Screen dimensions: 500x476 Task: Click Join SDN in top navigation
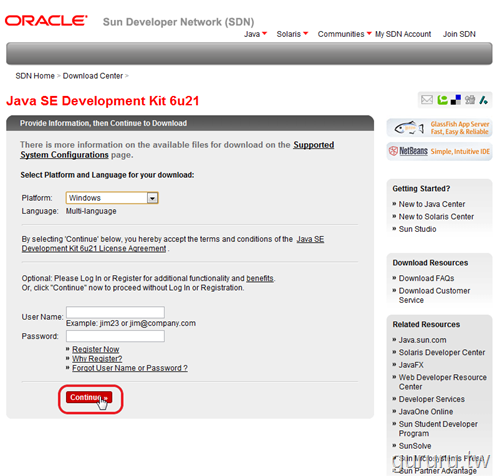[x=459, y=34]
